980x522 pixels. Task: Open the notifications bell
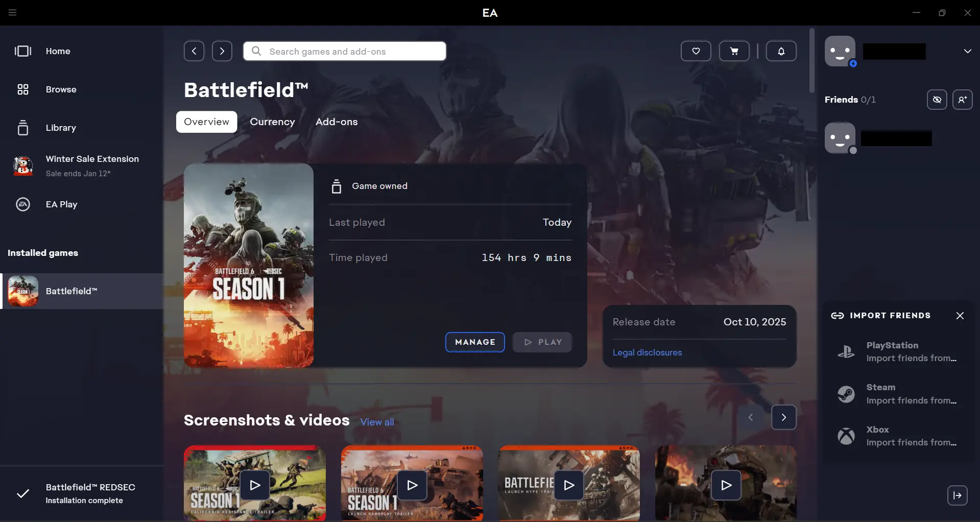pos(781,51)
